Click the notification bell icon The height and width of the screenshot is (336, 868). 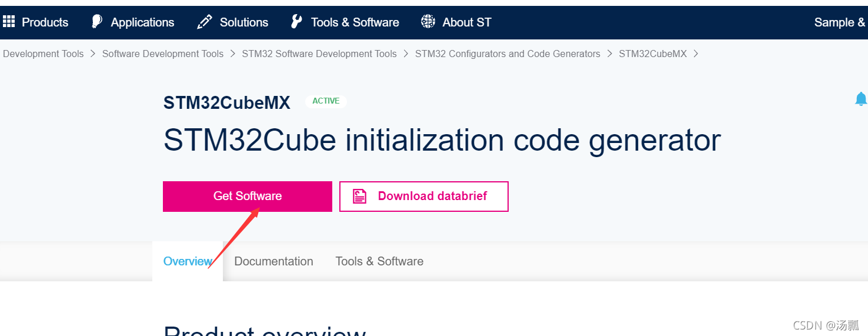coord(861,99)
